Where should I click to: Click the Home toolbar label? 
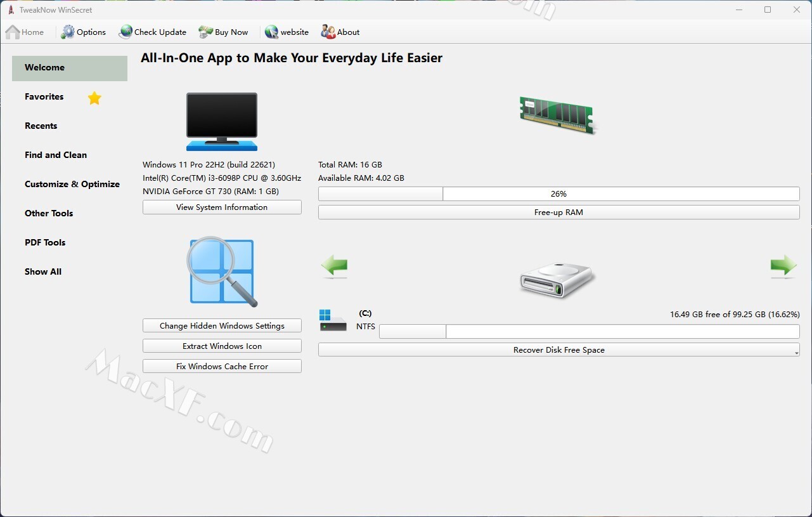[x=33, y=32]
